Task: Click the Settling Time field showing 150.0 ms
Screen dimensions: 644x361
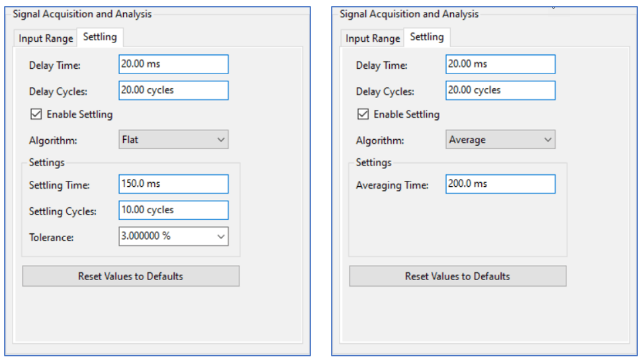Action: click(173, 184)
